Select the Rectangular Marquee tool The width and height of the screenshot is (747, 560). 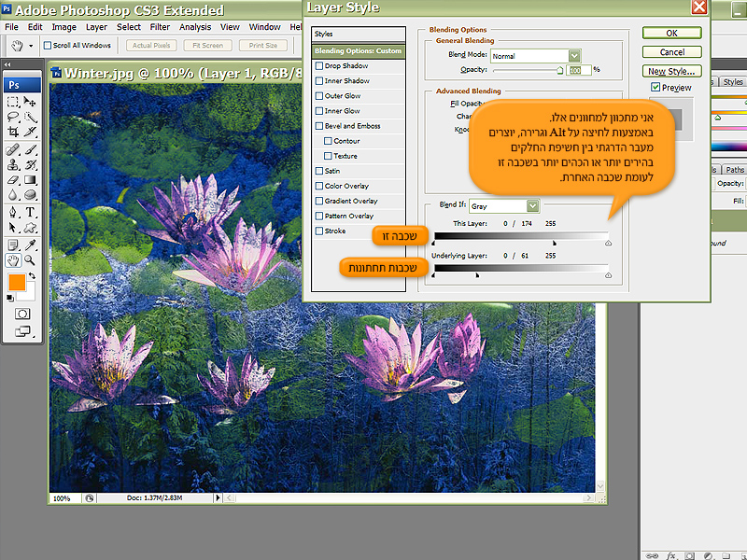click(13, 102)
